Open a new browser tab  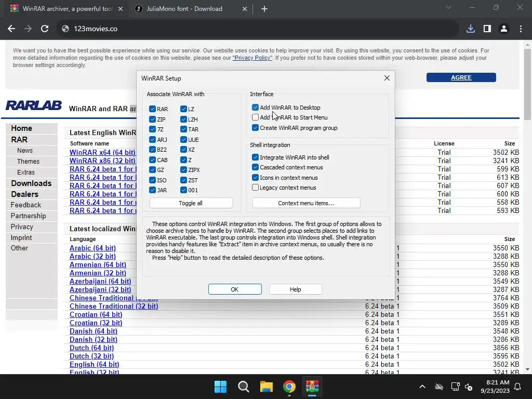click(x=264, y=9)
